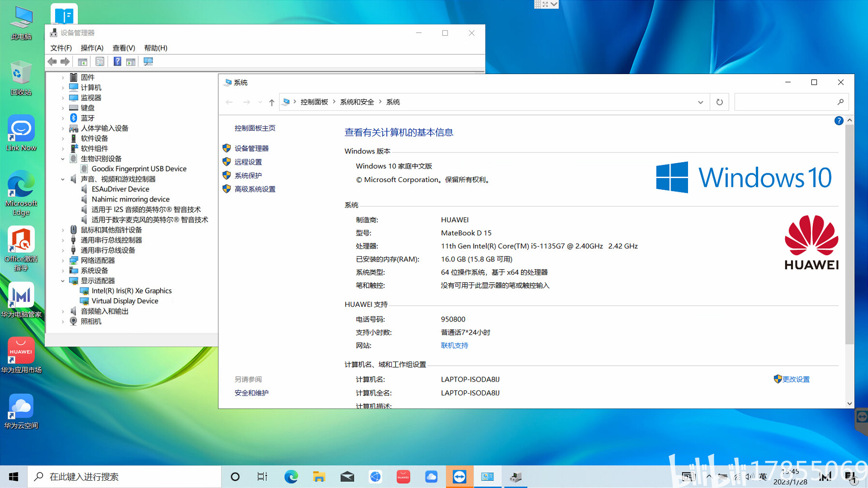
Task: Click the blue Help icon in Device Manager toolbar
Action: coord(117,61)
